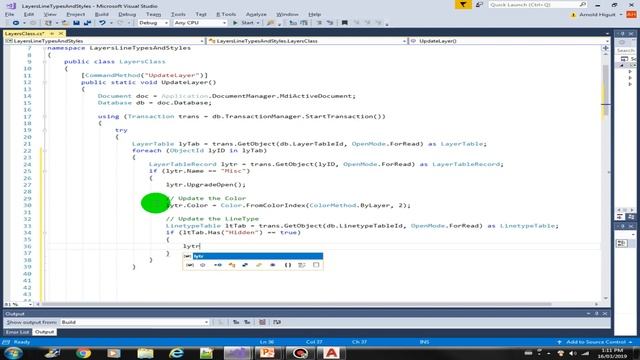Viewport: 640px width, 360px height.
Task: Open the LayersClass type navigation dropdown
Action: click(307, 41)
